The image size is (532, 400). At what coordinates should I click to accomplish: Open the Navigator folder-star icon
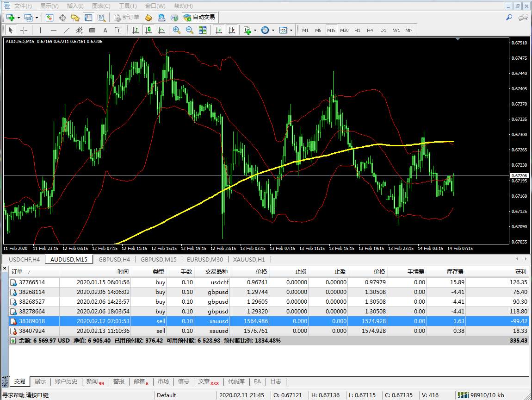coord(75,17)
